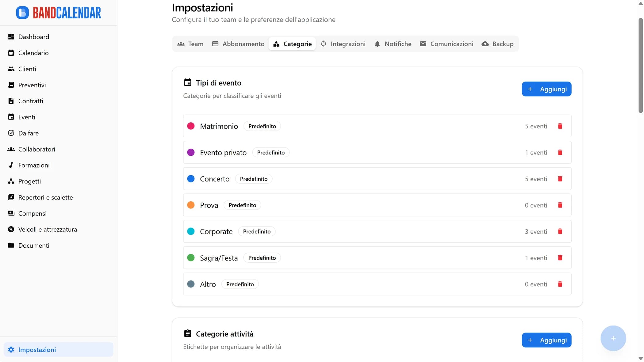Open Impostazioni from the sidebar

pyautogui.click(x=37, y=349)
